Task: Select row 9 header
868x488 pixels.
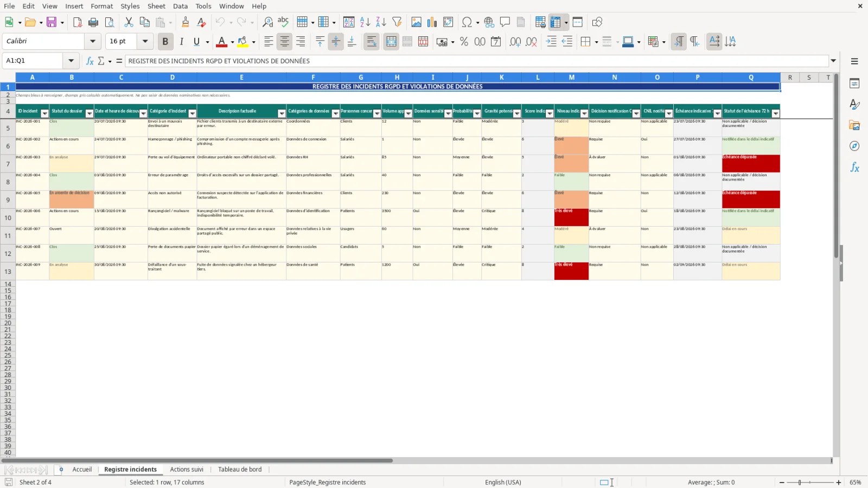Action: click(8, 200)
